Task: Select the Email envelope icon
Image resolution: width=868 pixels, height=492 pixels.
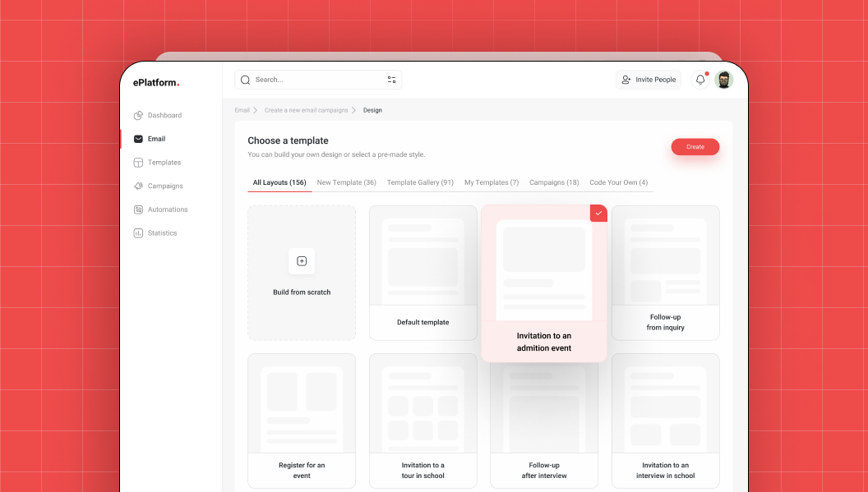Action: (138, 139)
